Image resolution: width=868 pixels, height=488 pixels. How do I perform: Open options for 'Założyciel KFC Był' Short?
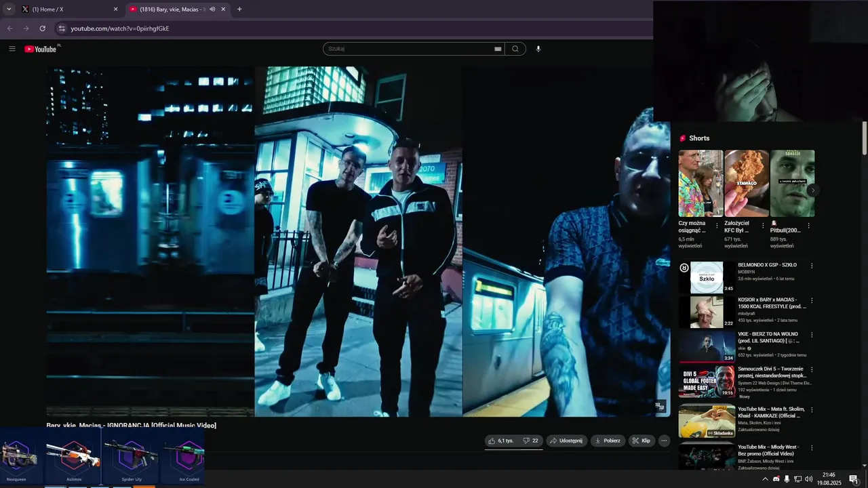pyautogui.click(x=762, y=226)
